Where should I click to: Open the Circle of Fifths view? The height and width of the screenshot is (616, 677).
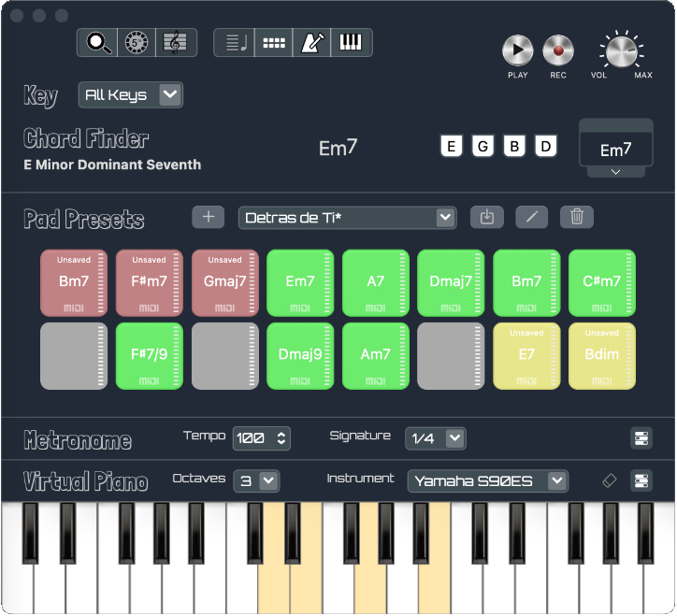tap(136, 42)
